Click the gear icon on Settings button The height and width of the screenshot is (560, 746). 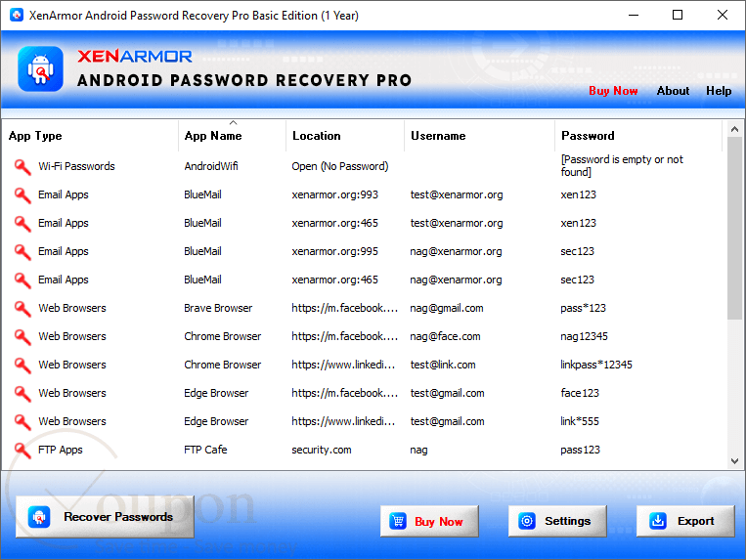[x=527, y=521]
